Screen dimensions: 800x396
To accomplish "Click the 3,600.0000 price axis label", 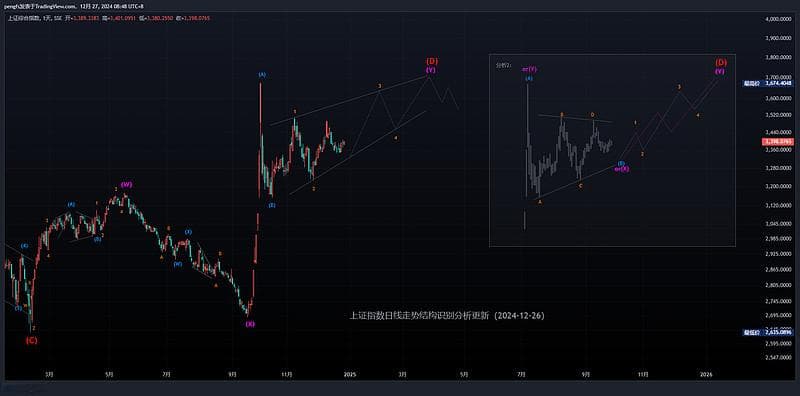I will pyautogui.click(x=779, y=97).
